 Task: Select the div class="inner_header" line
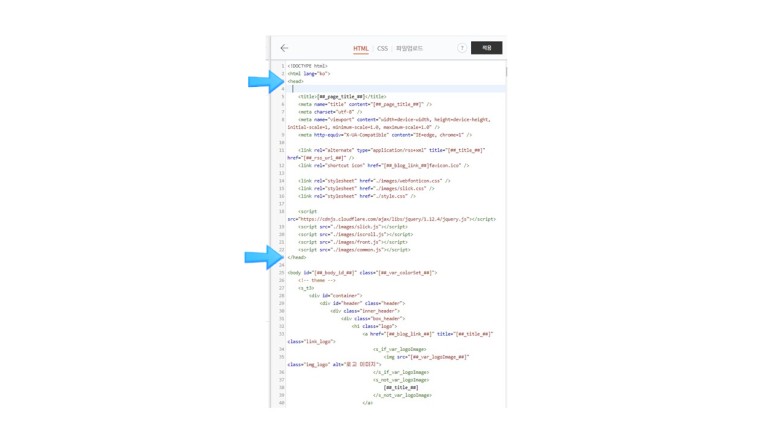tap(365, 311)
